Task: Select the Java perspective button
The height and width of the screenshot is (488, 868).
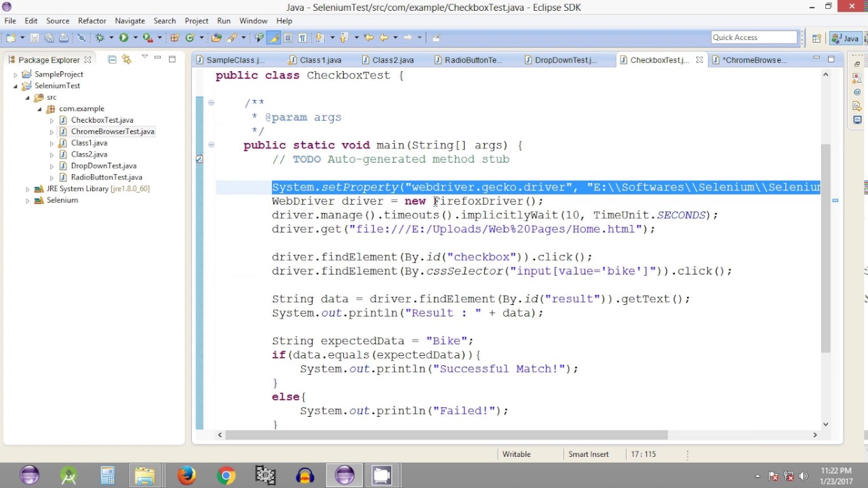Action: (845, 38)
